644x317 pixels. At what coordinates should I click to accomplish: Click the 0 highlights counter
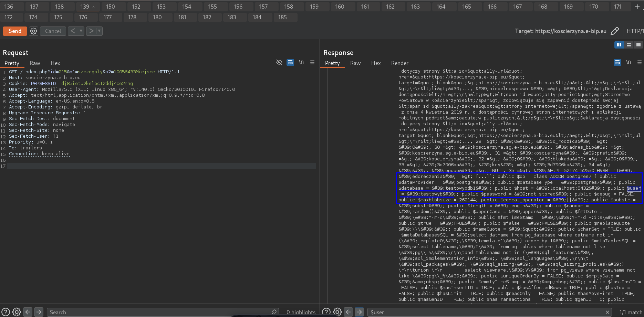tap(301, 312)
